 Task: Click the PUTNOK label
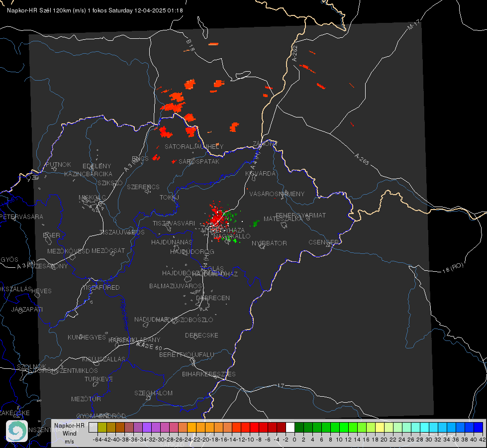[x=58, y=164]
